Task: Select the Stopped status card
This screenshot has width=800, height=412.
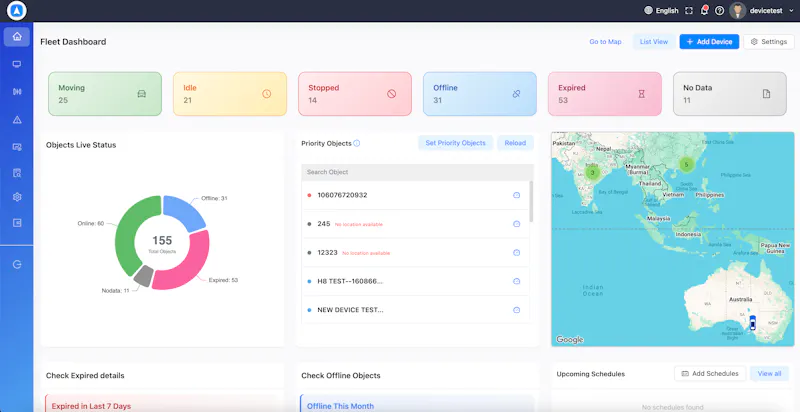Action: pyautogui.click(x=355, y=94)
